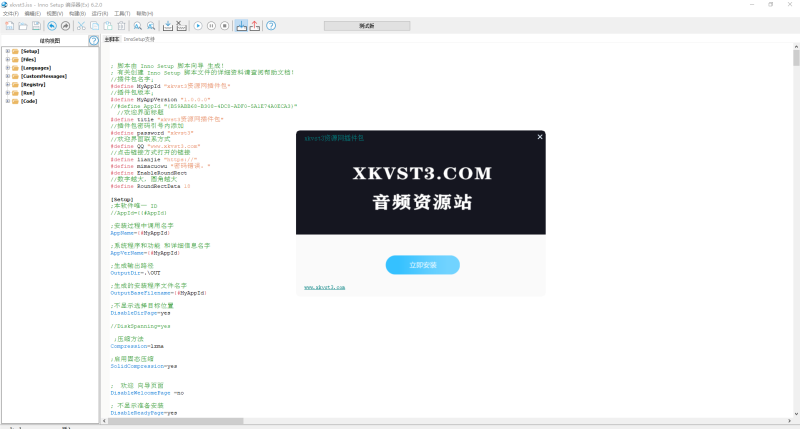
Task: Open toolbar help question-mark icon
Action: point(271,26)
